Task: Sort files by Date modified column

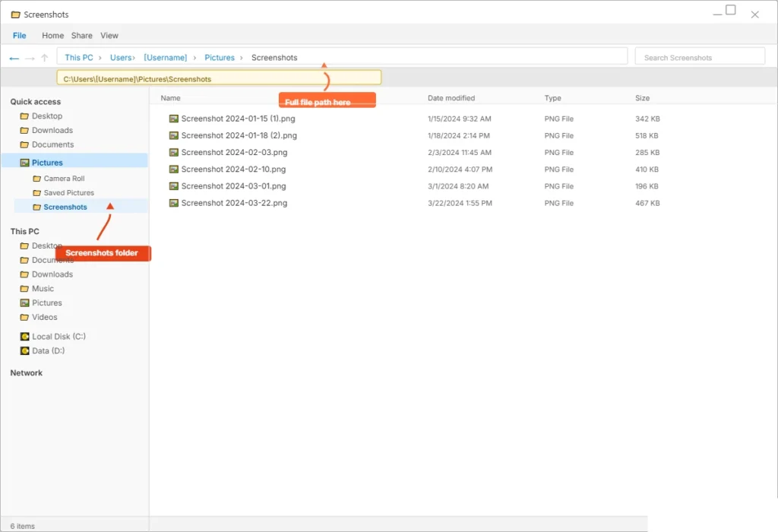Action: click(x=451, y=98)
